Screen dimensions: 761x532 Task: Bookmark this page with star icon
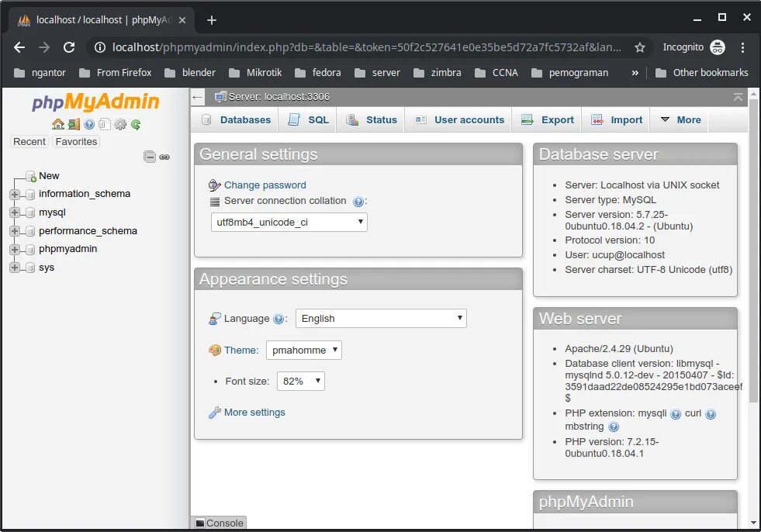(x=640, y=47)
